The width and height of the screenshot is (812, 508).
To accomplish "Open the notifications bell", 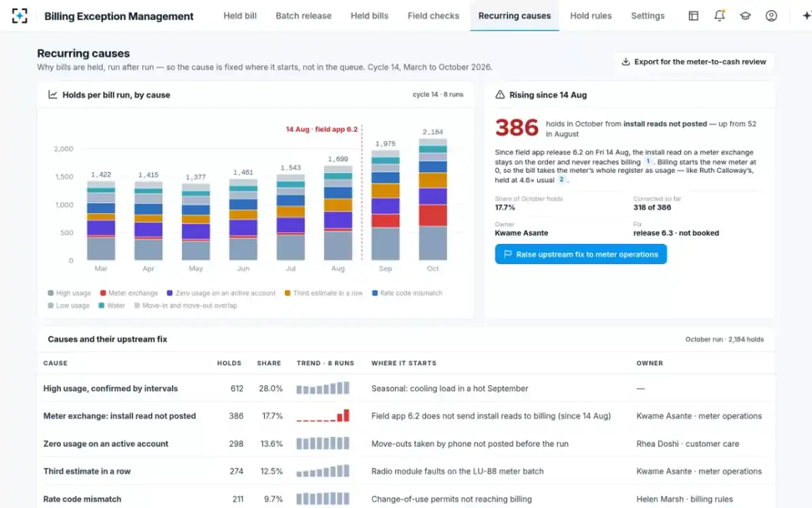I will coord(719,16).
